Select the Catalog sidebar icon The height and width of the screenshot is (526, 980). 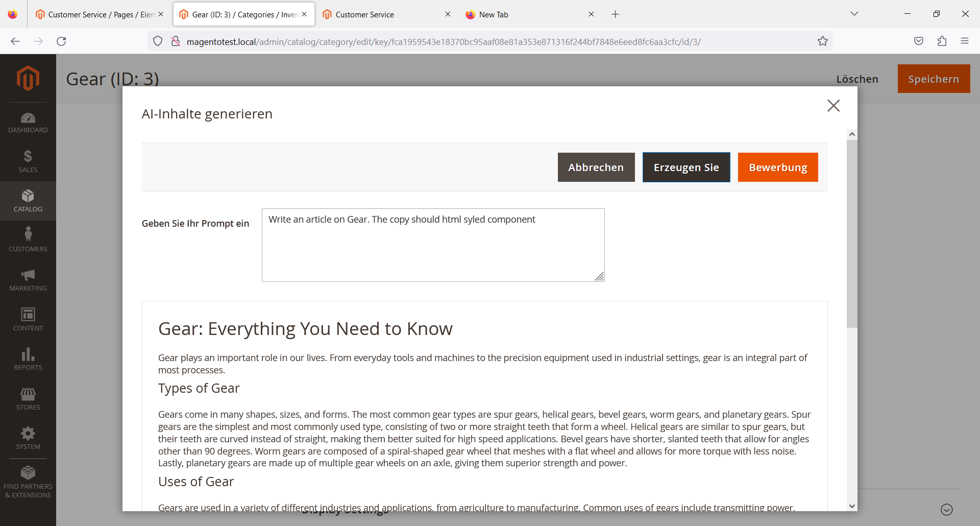click(x=28, y=200)
